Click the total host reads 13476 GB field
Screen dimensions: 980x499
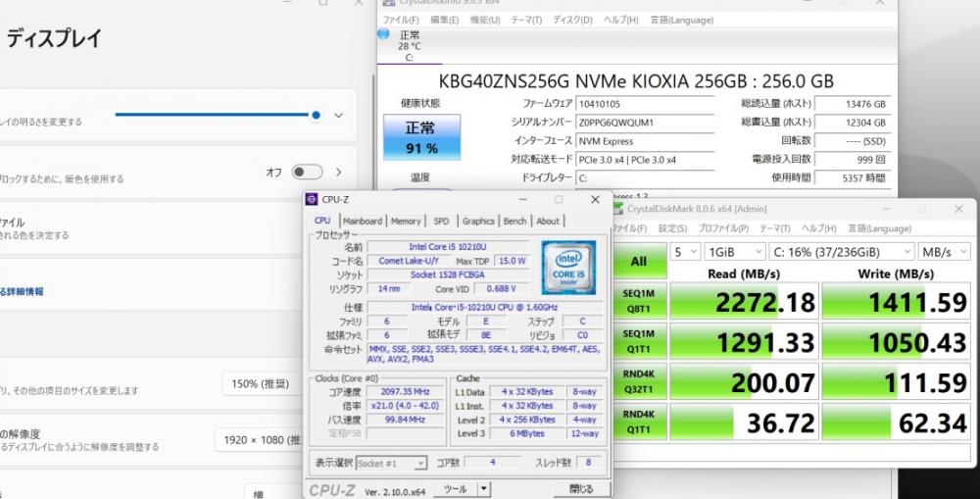tap(852, 105)
